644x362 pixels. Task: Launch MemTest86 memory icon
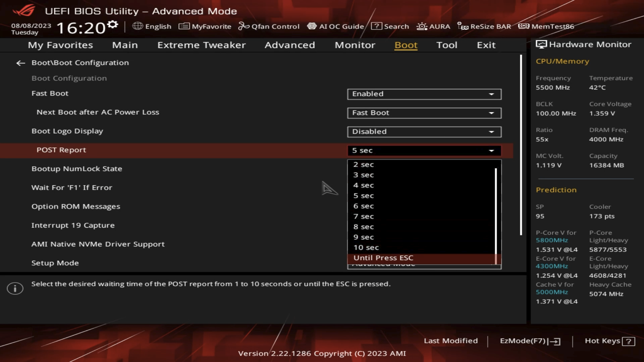point(524,26)
